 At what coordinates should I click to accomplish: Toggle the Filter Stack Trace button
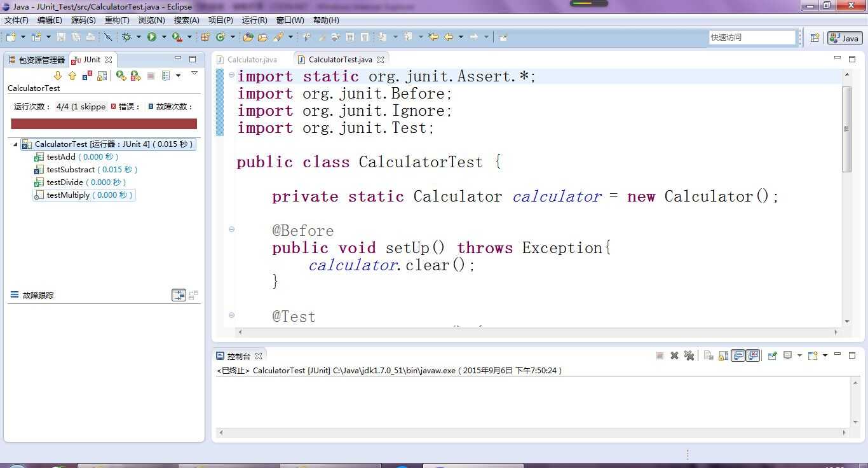click(179, 295)
